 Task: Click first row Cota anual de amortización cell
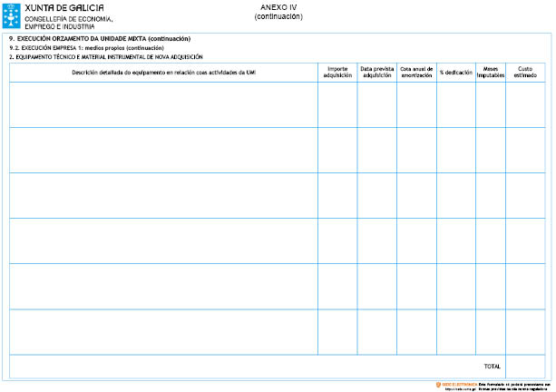[x=416, y=104]
